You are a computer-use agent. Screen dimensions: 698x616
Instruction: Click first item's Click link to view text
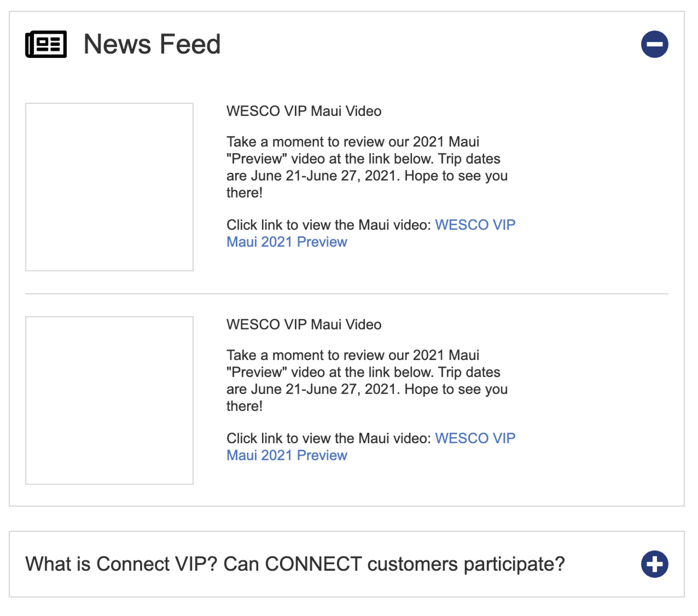(x=329, y=225)
